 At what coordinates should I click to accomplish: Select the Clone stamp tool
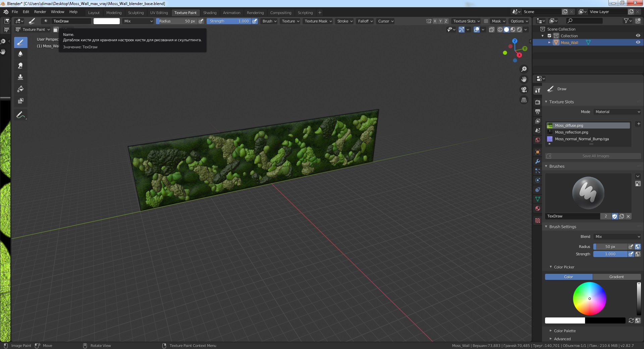pyautogui.click(x=20, y=77)
